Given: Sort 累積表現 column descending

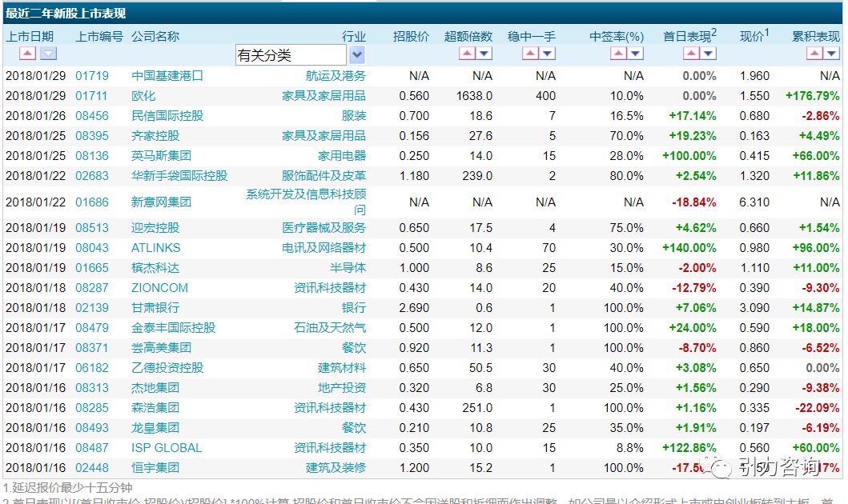Looking at the screenshot, I should pyautogui.click(x=832, y=53).
